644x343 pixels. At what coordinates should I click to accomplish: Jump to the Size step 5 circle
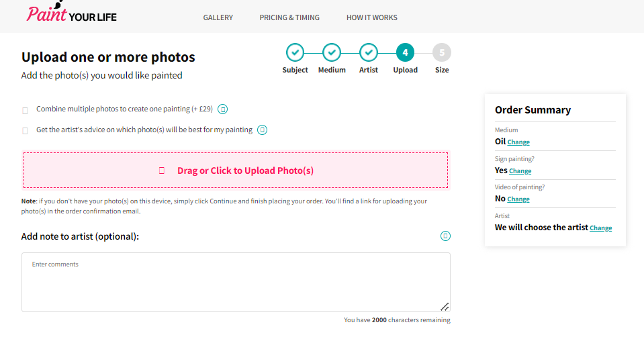[x=442, y=52]
